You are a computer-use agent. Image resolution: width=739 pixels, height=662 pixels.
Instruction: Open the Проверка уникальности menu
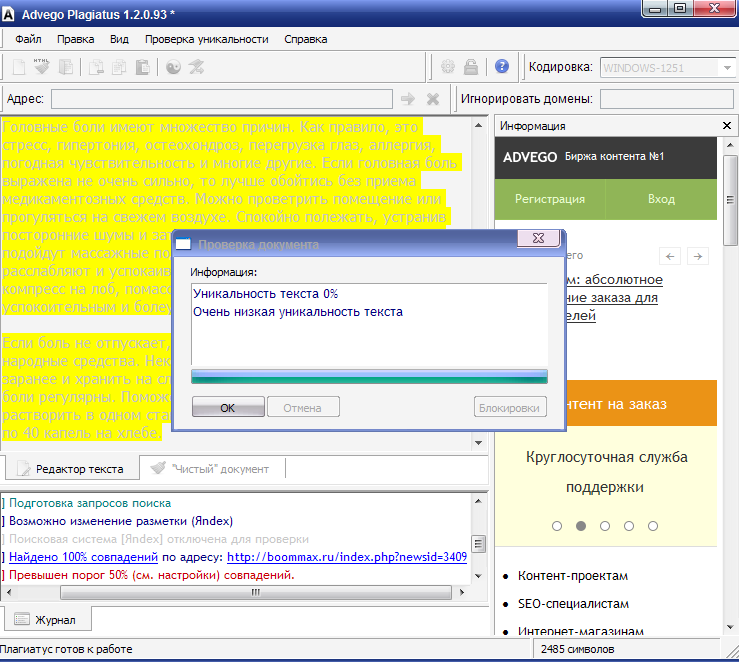(x=206, y=39)
